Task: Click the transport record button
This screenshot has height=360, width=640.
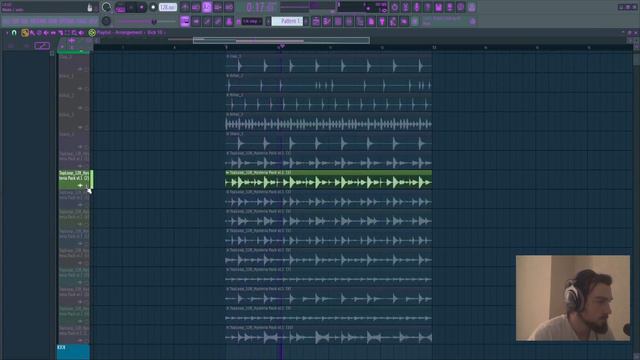Action: tap(153, 7)
